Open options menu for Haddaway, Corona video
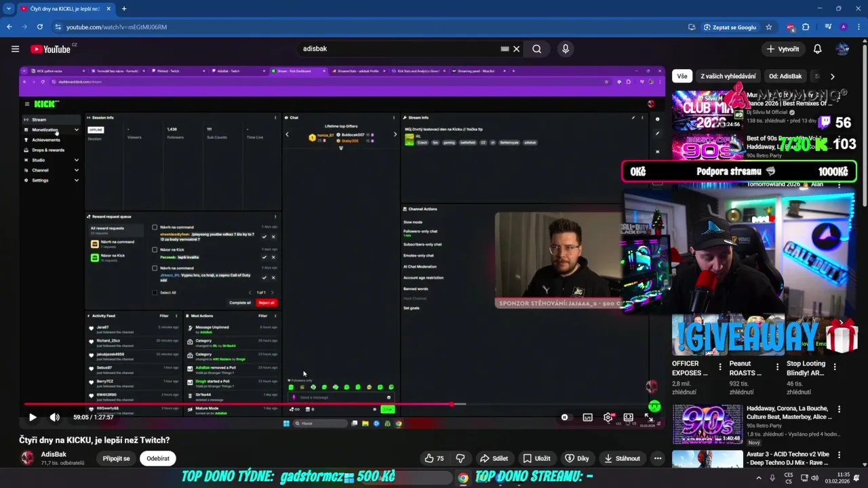The height and width of the screenshot is (488, 868). pyautogui.click(x=839, y=409)
